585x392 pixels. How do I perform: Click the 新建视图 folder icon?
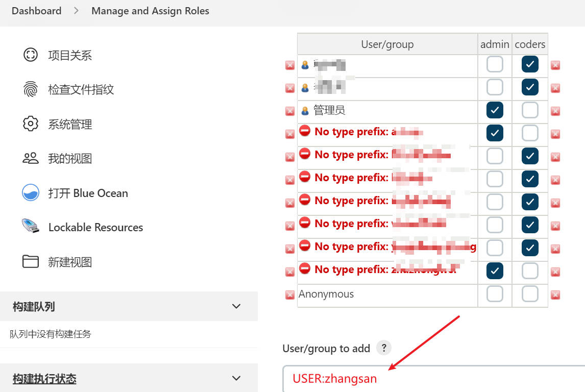31,262
